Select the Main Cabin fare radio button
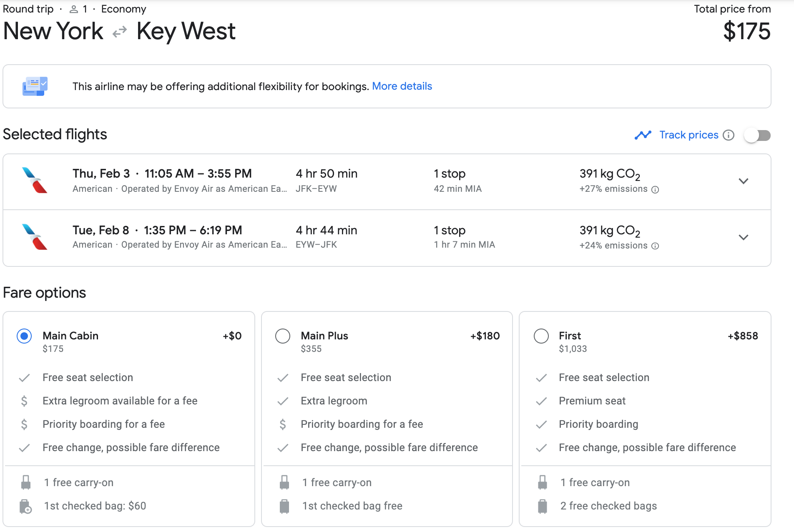Screen dimensions: 794x532 24,336
